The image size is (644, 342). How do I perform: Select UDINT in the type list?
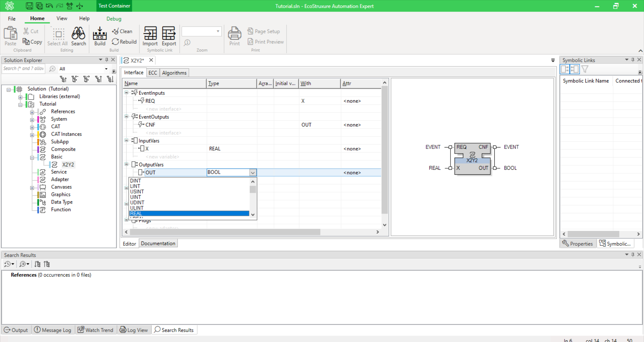(189, 203)
